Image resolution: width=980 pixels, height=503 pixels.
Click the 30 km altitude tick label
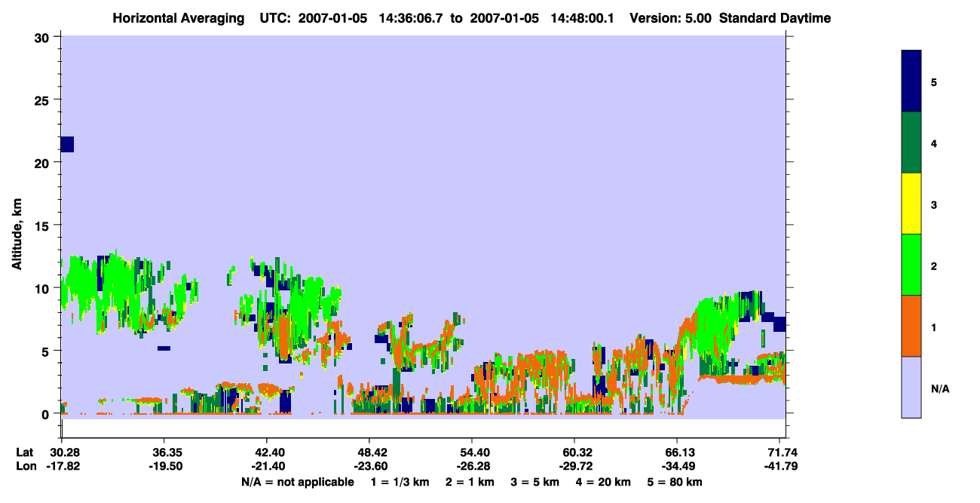point(45,37)
